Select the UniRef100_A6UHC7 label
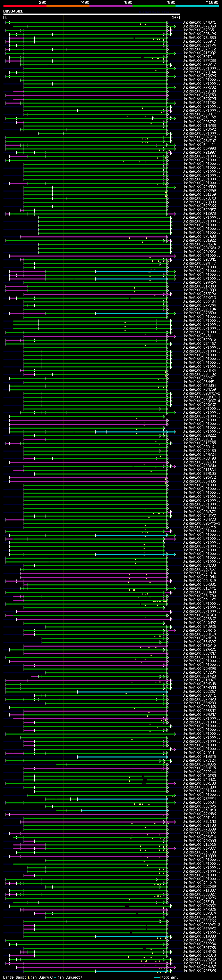 coord(199,114)
